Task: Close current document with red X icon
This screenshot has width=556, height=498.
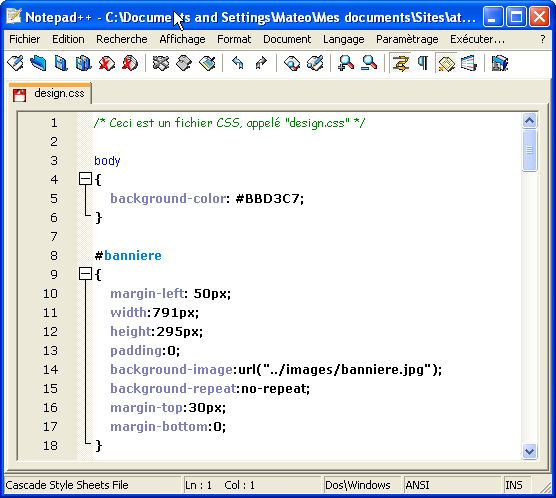Action: pyautogui.click(x=107, y=64)
